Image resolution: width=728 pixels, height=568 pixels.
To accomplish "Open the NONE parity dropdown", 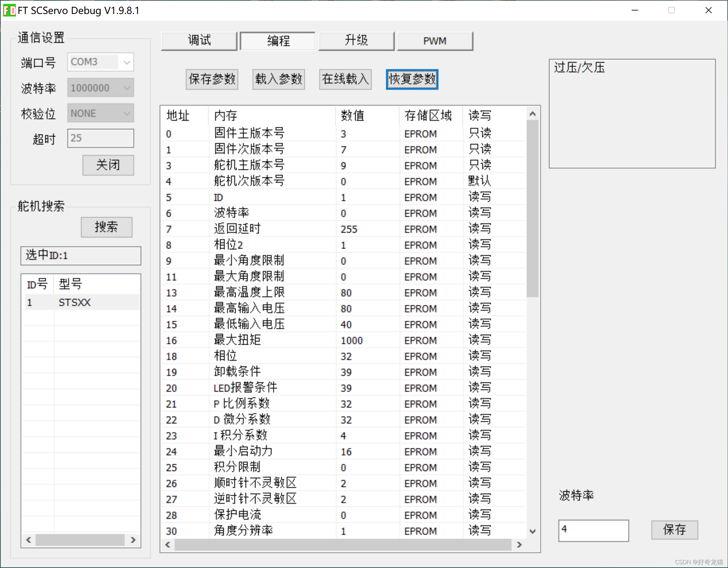I will pos(126,113).
